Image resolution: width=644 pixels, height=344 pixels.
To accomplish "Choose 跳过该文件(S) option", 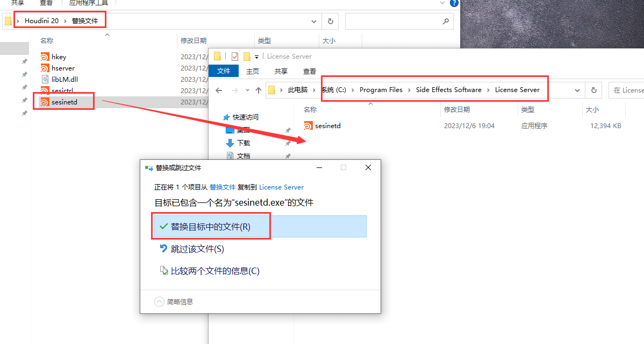I will pos(197,249).
